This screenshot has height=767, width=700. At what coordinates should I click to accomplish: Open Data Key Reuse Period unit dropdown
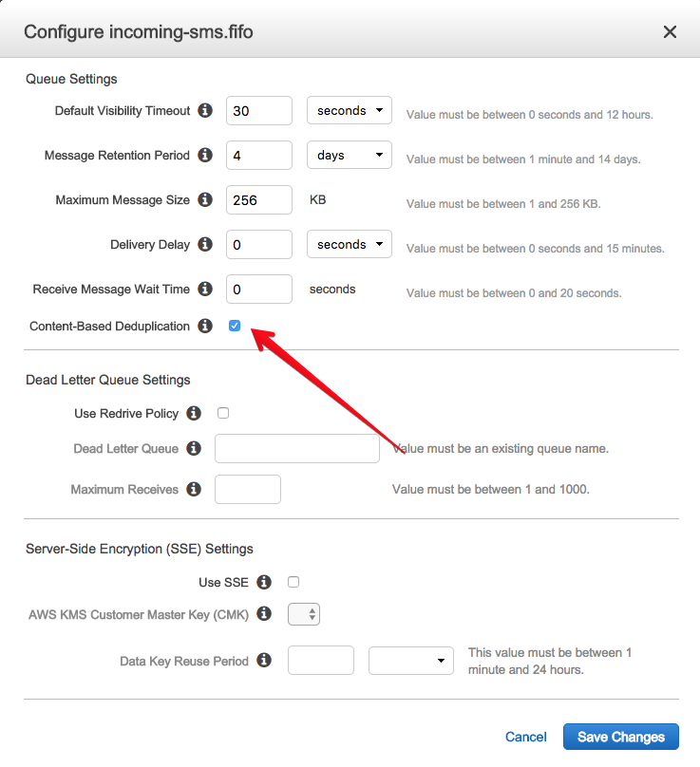(411, 661)
